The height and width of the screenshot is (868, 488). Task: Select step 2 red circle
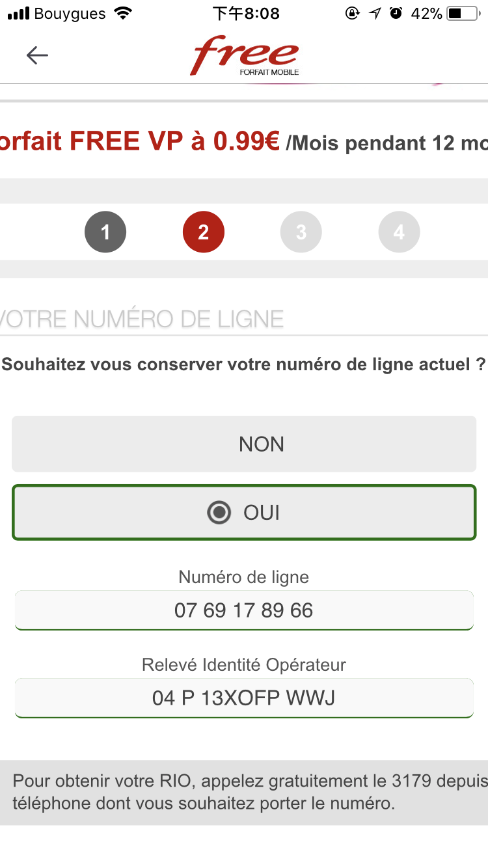tap(204, 232)
